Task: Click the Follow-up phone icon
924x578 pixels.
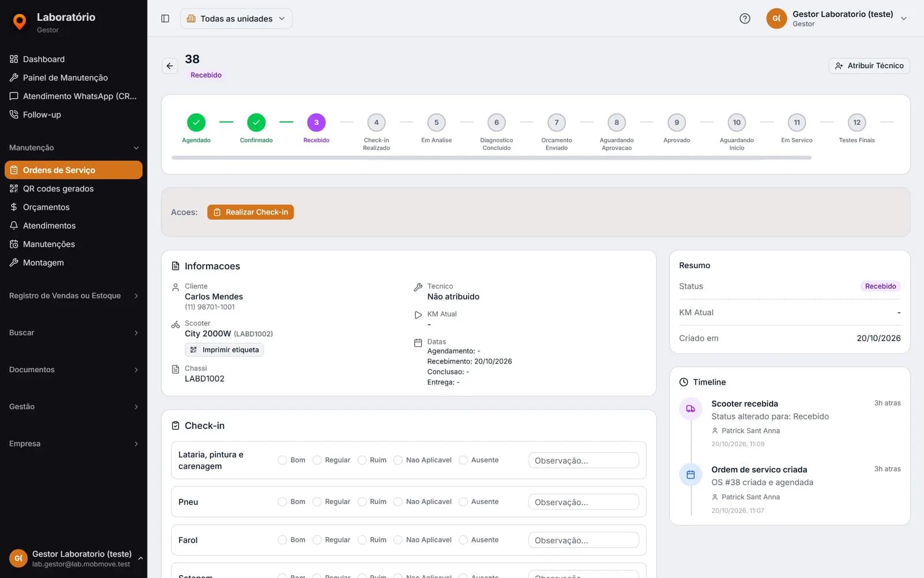Action: tap(14, 114)
